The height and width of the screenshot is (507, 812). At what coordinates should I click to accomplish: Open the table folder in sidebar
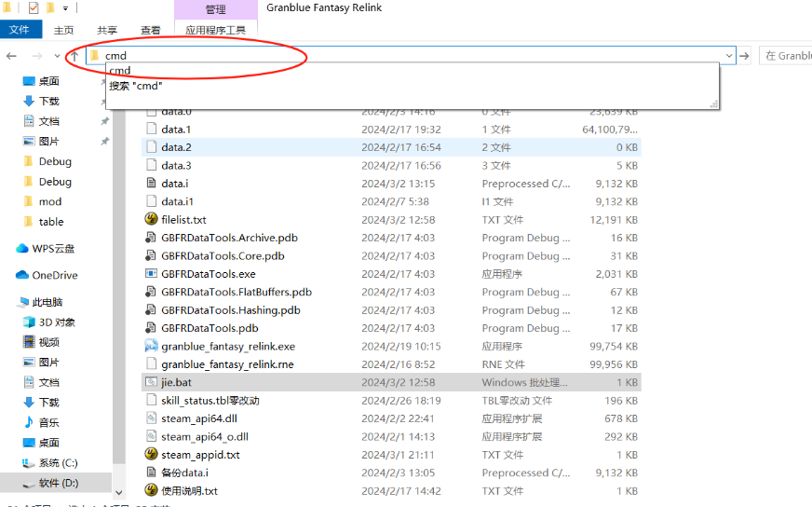(44, 222)
